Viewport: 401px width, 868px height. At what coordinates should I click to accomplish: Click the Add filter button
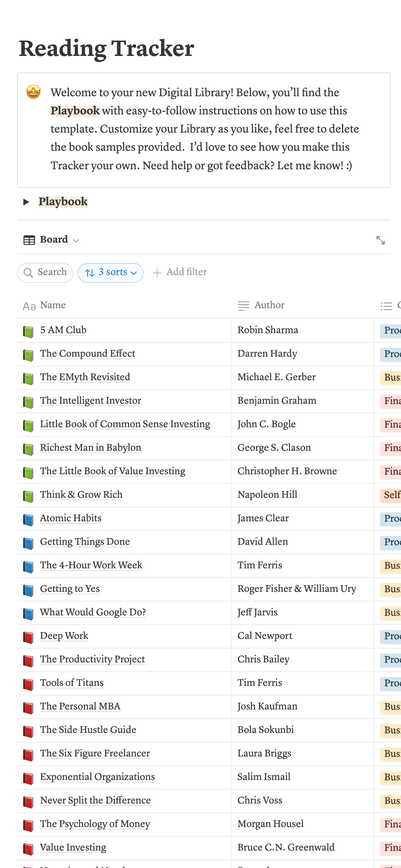click(186, 272)
